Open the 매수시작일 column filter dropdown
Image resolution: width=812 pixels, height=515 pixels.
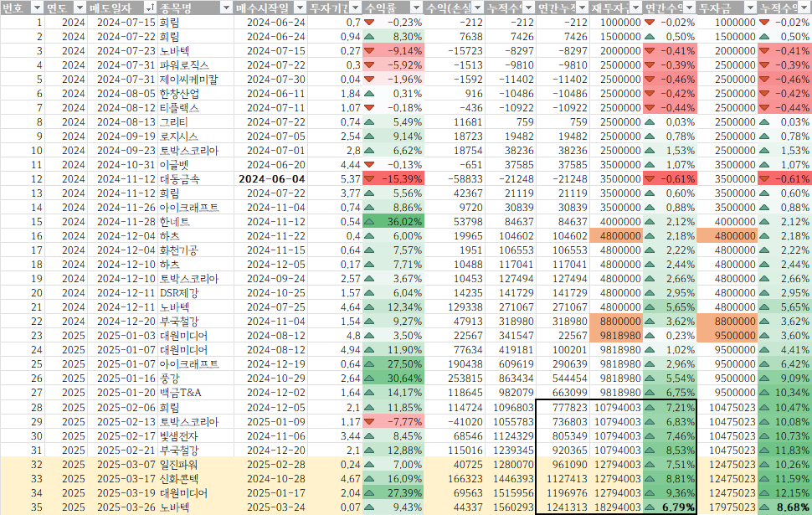301,8
